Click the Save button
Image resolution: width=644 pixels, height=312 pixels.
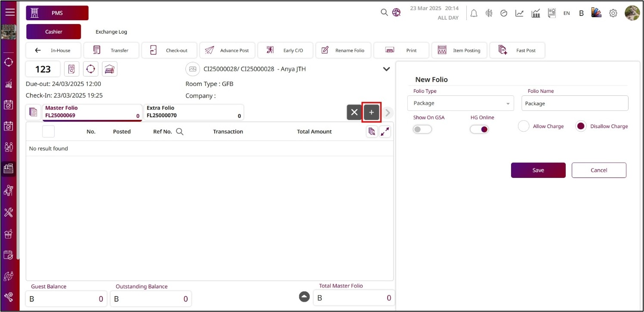(x=538, y=170)
